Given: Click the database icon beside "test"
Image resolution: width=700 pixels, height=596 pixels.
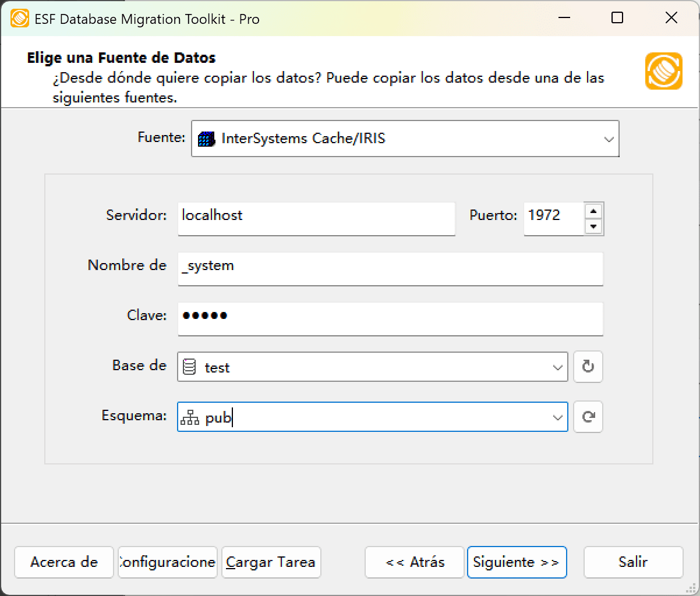Looking at the screenshot, I should click(190, 367).
